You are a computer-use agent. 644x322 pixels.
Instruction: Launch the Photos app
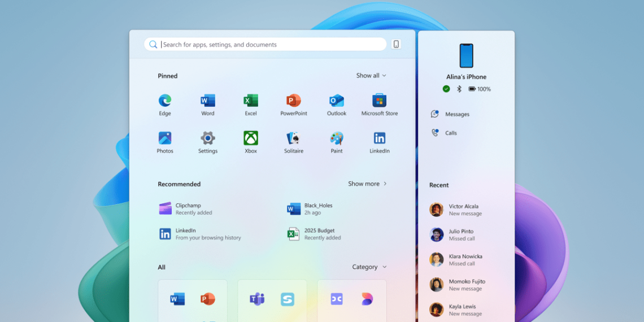pos(165,142)
